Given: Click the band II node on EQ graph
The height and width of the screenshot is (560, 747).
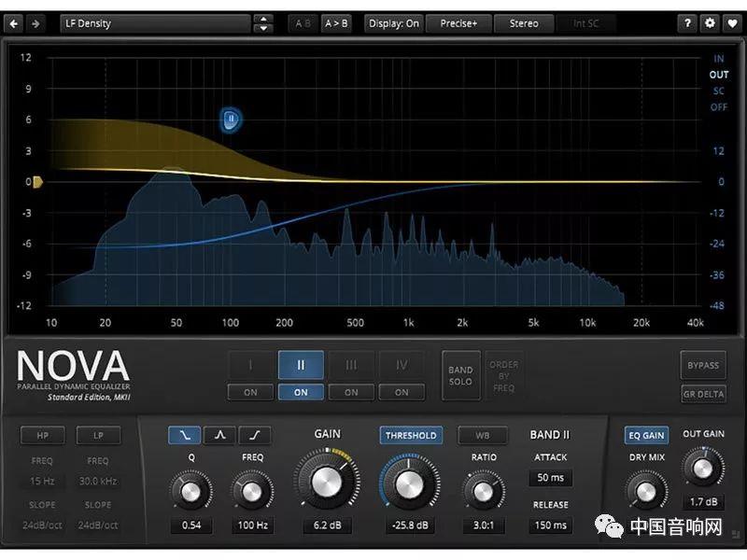Looking at the screenshot, I should [x=232, y=119].
